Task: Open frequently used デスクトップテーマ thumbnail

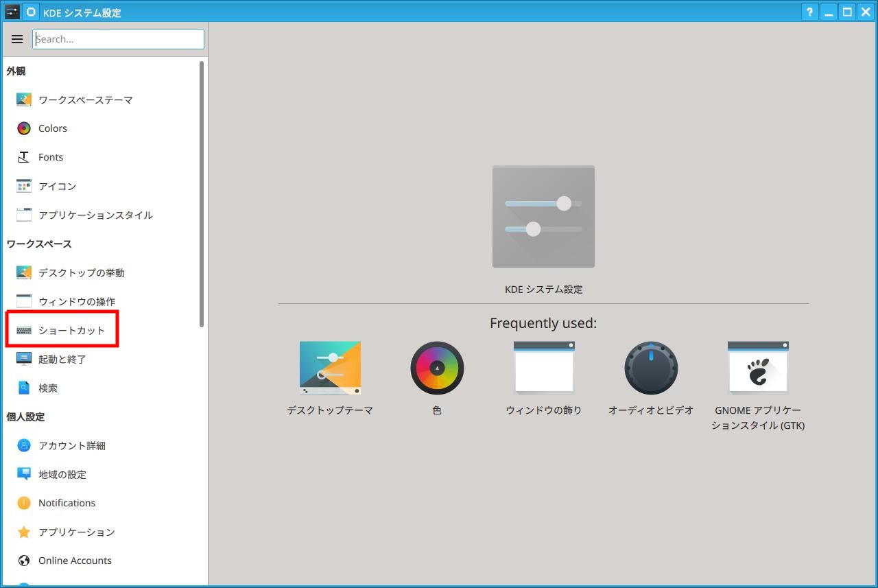Action: (330, 368)
